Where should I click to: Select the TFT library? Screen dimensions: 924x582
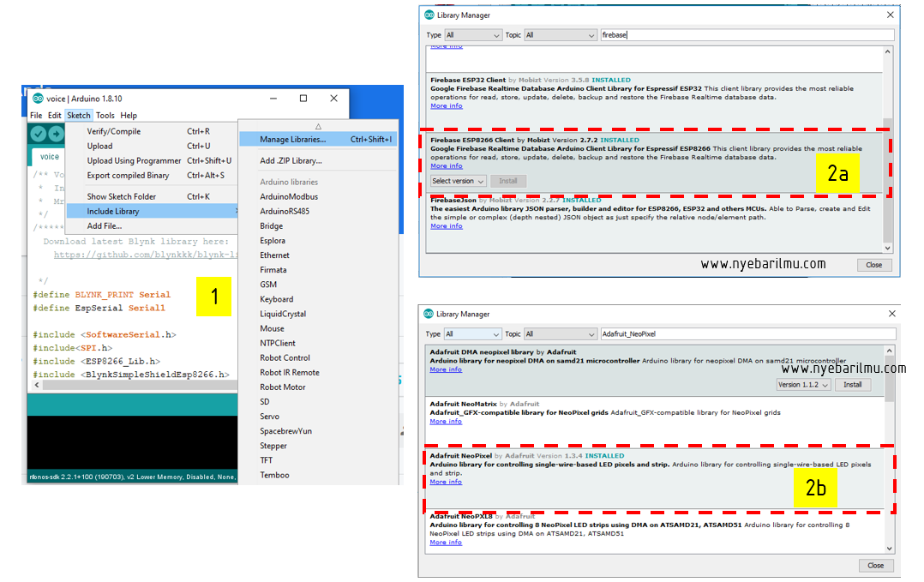point(267,460)
